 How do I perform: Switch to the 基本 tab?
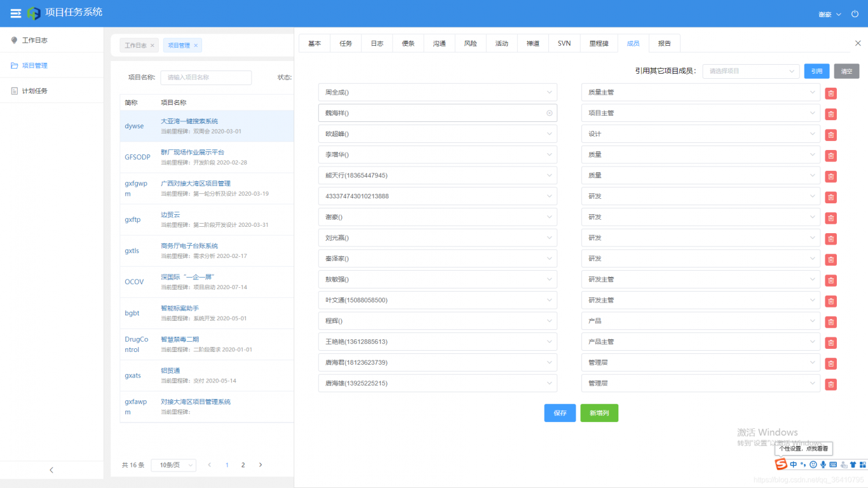[x=315, y=43]
